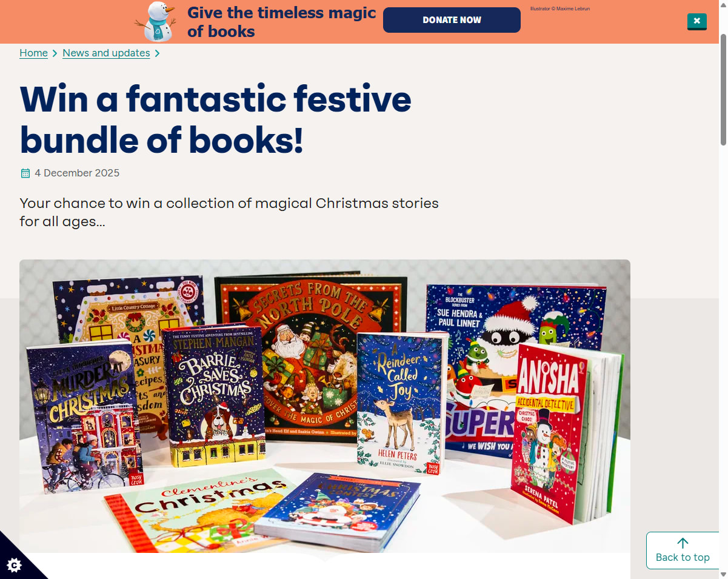This screenshot has height=579, width=728.
Task: Click the Back to top arrow icon
Action: coord(683,543)
